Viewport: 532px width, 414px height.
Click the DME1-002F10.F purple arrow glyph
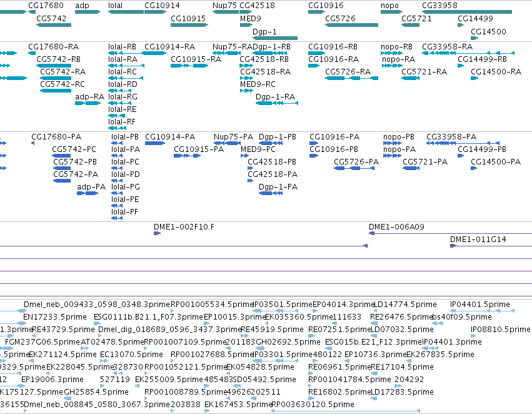[157, 233]
